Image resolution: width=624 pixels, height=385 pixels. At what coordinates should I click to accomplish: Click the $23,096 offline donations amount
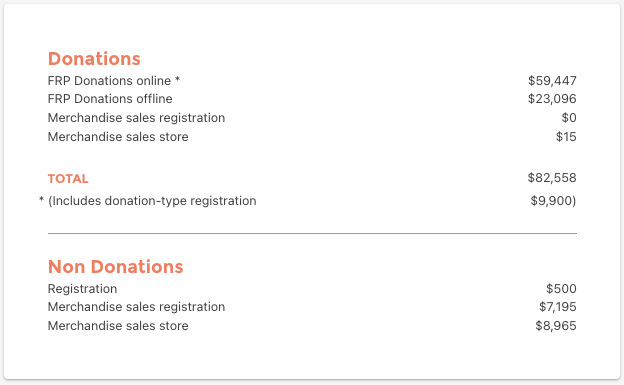[x=552, y=99]
